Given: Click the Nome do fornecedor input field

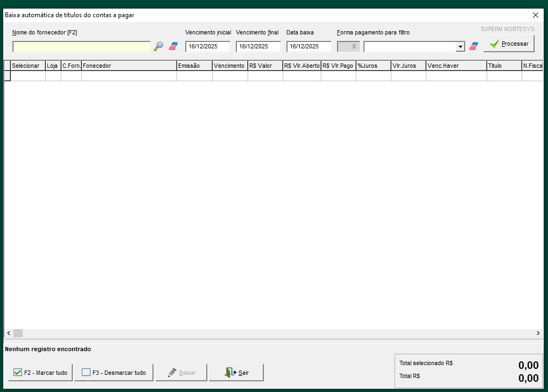Looking at the screenshot, I should point(81,47).
